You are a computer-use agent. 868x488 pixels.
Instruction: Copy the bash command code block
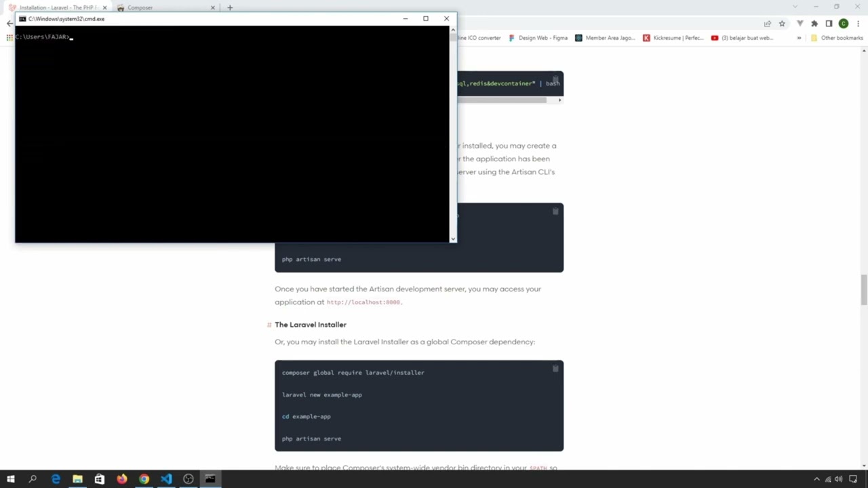pyautogui.click(x=555, y=79)
